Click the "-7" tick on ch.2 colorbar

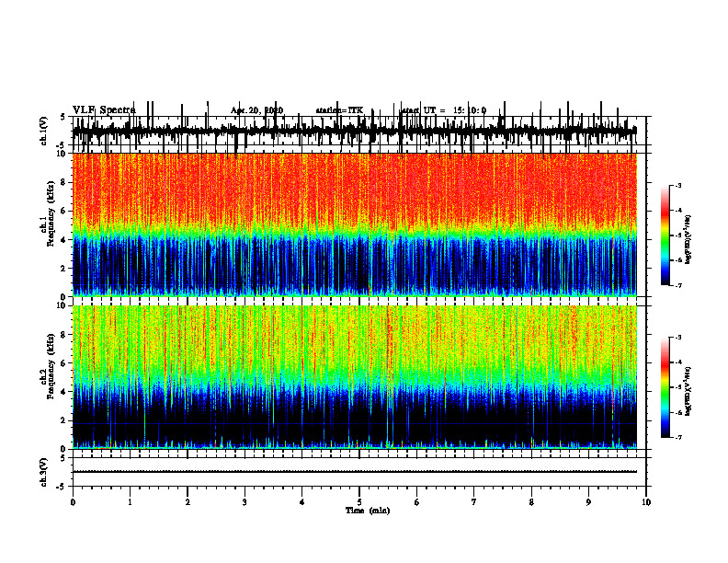coord(678,437)
